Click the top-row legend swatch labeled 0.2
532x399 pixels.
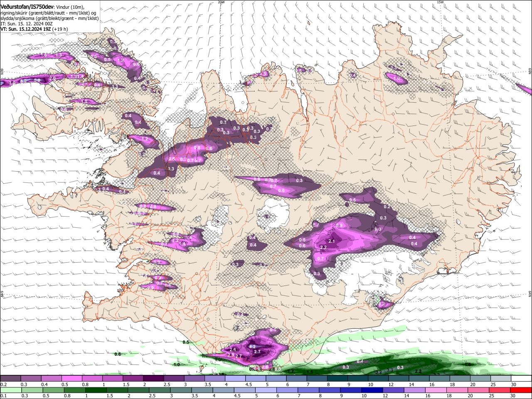click(10, 378)
